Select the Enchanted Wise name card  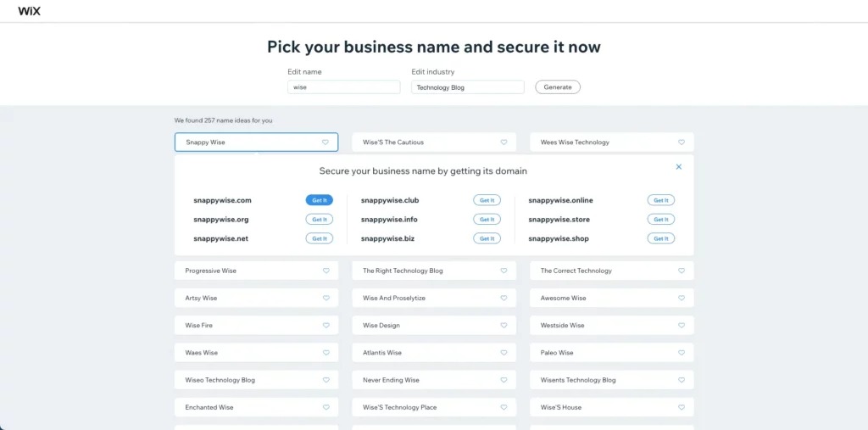click(x=246, y=407)
